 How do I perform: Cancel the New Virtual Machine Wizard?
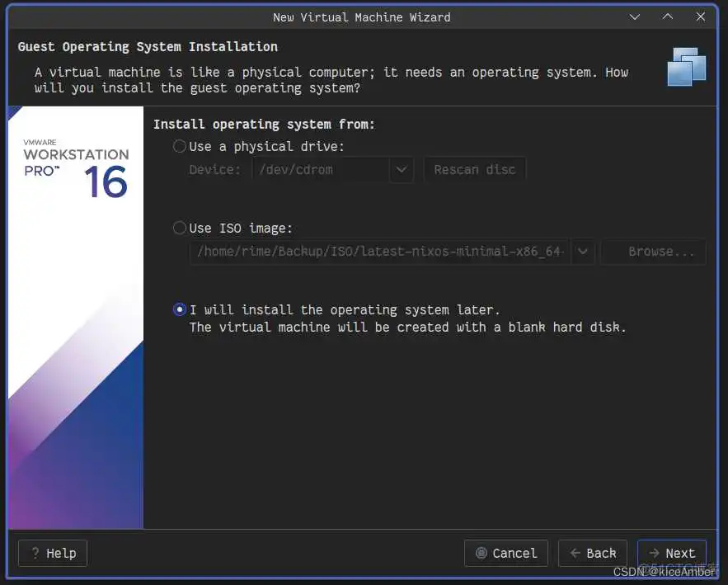(506, 553)
